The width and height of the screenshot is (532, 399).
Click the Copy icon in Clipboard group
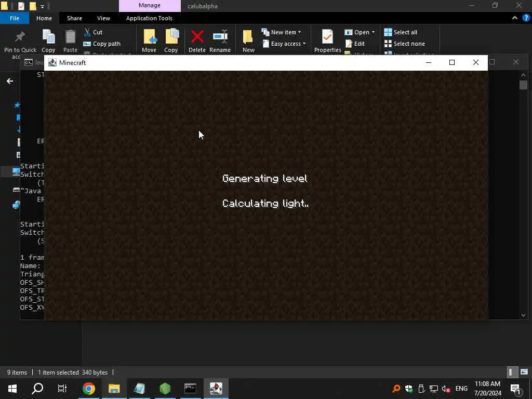click(48, 37)
